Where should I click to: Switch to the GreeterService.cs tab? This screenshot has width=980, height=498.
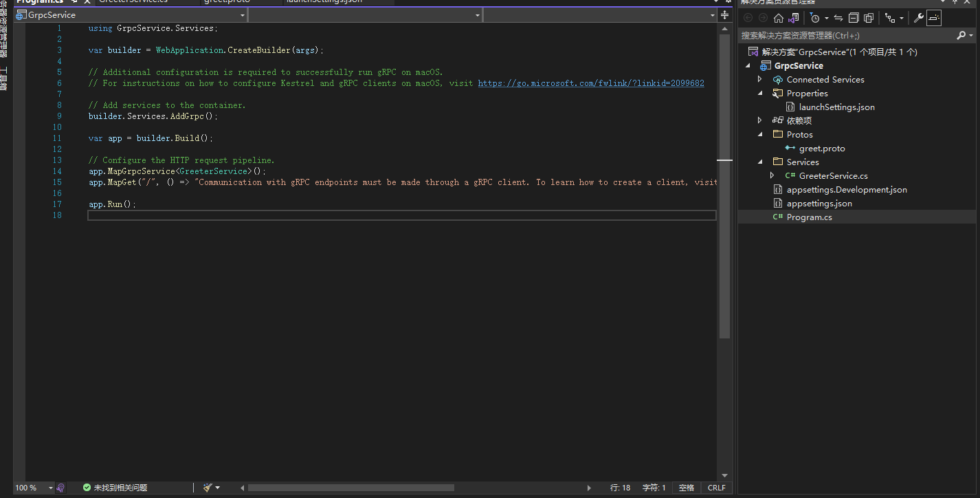pyautogui.click(x=133, y=2)
